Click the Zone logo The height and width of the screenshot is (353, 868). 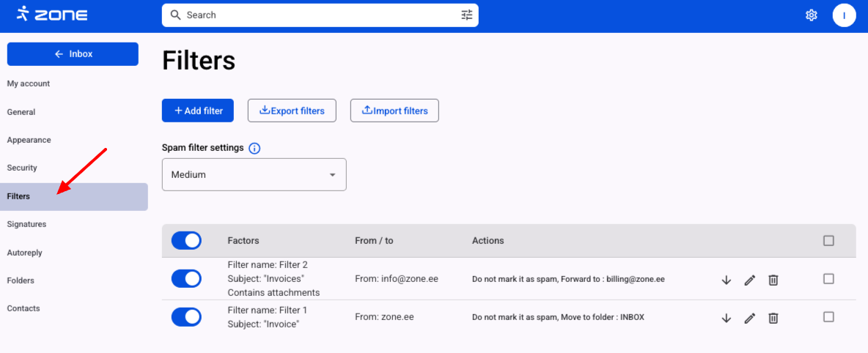tap(52, 14)
